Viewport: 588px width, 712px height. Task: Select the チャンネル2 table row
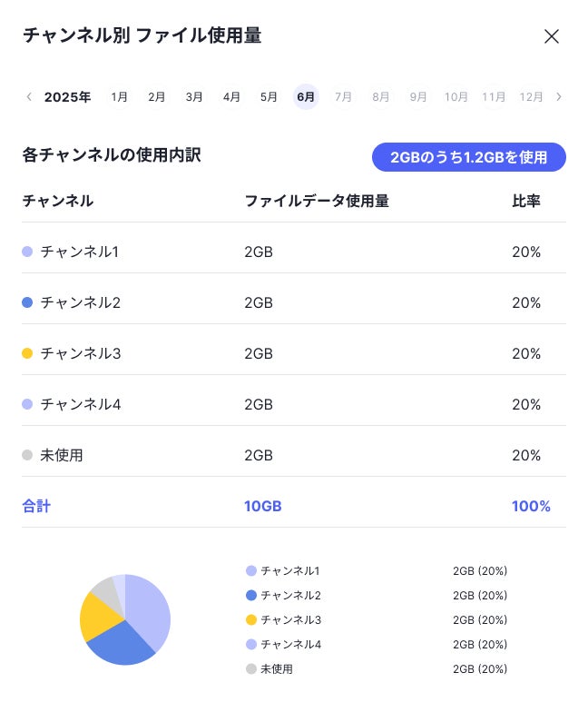tap(294, 302)
